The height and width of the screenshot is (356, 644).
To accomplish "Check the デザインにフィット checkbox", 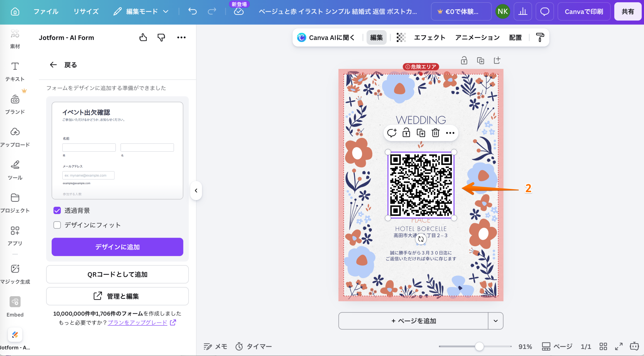I will tap(57, 225).
